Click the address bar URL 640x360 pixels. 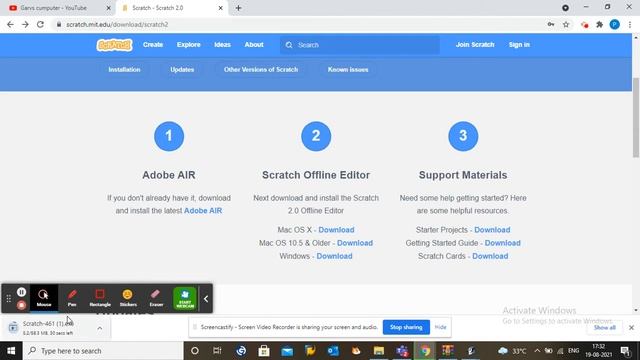(x=117, y=24)
